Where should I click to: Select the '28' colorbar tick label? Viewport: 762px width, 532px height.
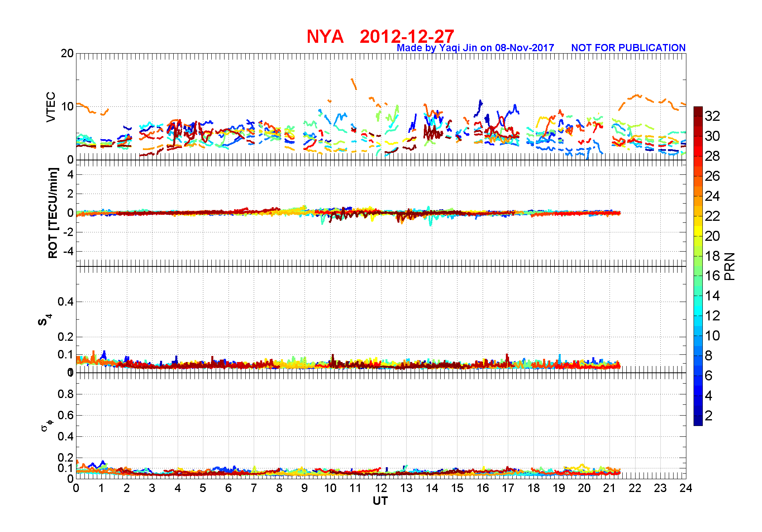[712, 156]
